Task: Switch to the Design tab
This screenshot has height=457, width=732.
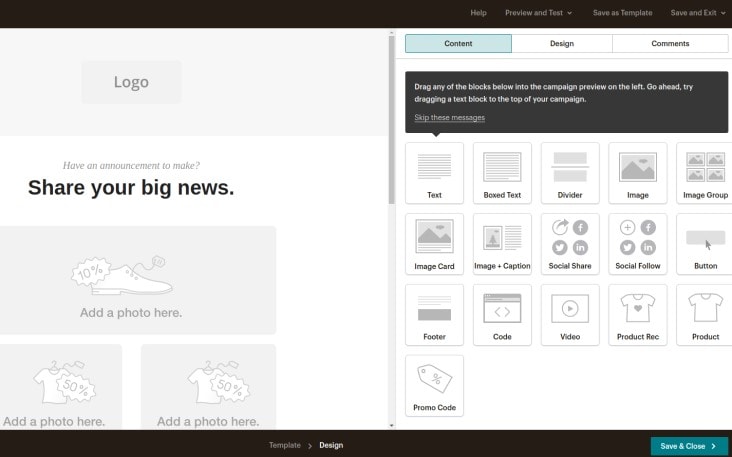Action: point(562,44)
